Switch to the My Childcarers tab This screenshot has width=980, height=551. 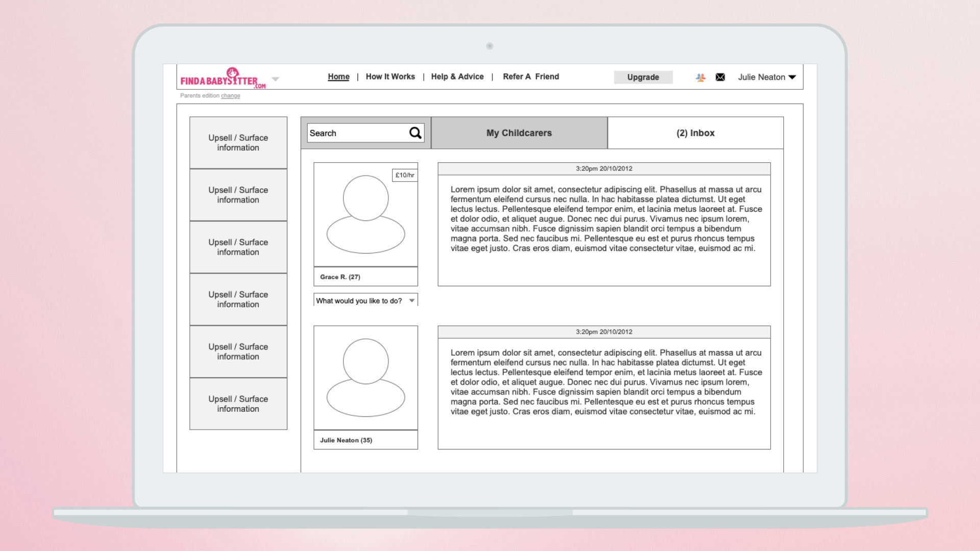(519, 133)
